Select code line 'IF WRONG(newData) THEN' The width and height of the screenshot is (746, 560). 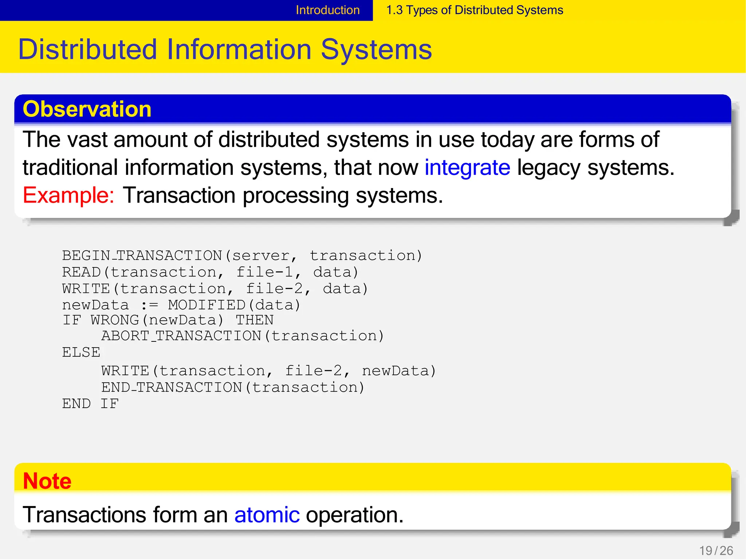coord(168,320)
